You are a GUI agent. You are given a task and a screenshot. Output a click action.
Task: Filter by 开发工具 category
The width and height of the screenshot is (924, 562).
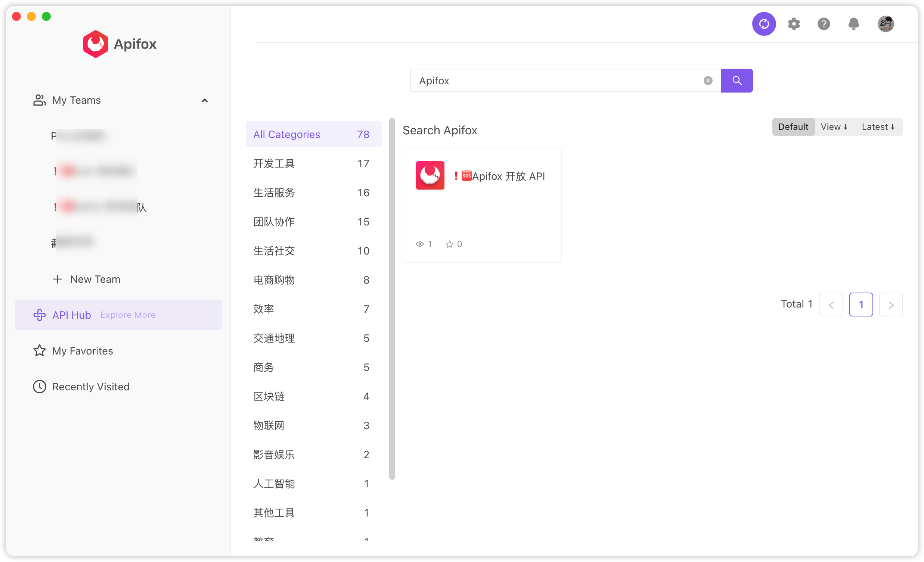[x=313, y=163]
